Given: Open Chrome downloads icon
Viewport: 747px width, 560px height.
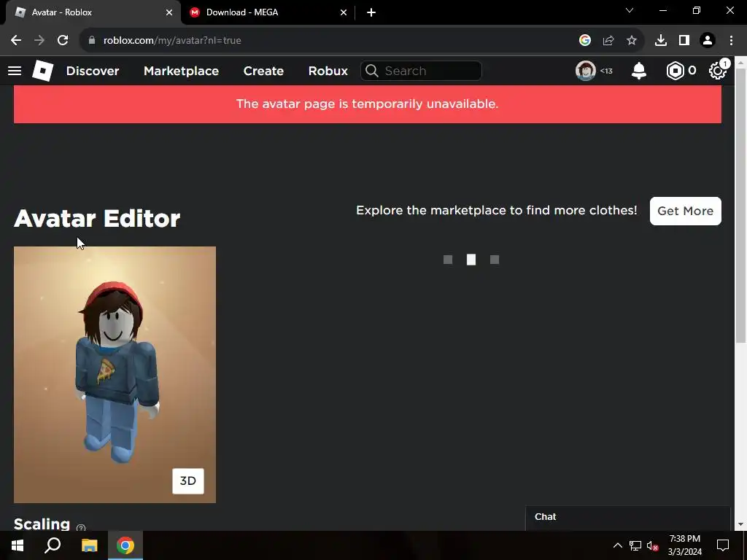Looking at the screenshot, I should [661, 41].
